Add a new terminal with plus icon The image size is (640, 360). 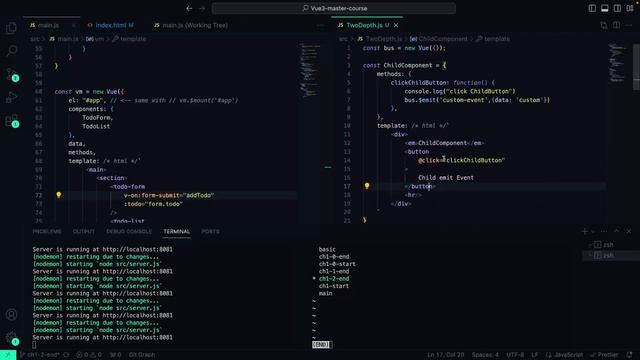[584, 231]
